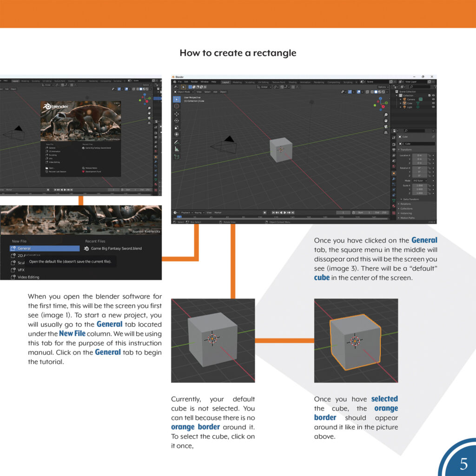476x476 pixels.
Task: Open recent file Game Big Fantasy Sword.blend
Action: coord(113,248)
